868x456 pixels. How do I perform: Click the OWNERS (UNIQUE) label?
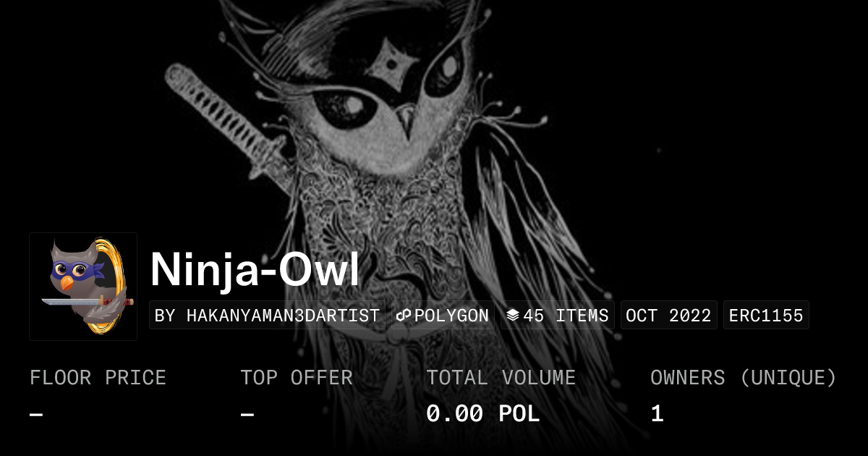(x=744, y=378)
